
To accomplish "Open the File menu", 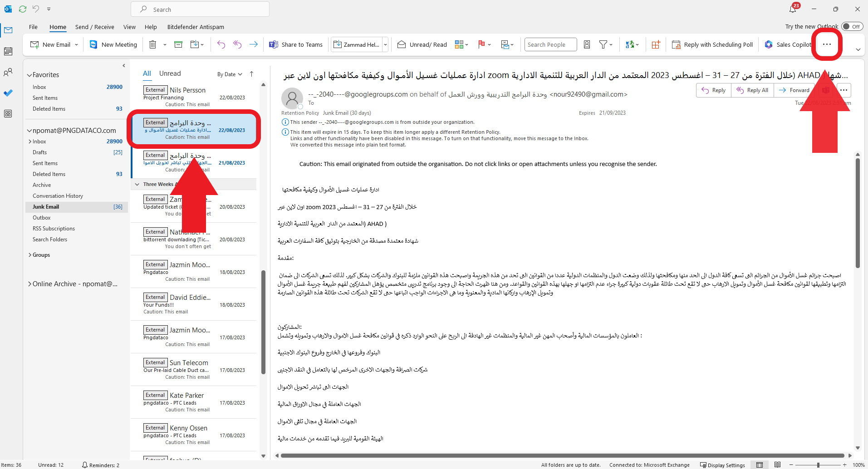I will 33,27.
